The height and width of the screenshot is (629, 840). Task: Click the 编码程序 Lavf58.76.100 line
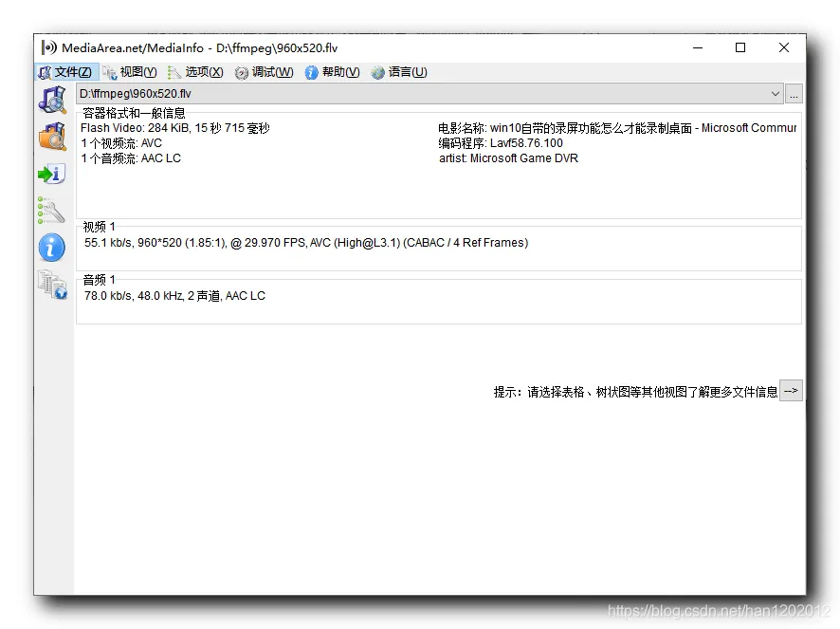pos(501,143)
